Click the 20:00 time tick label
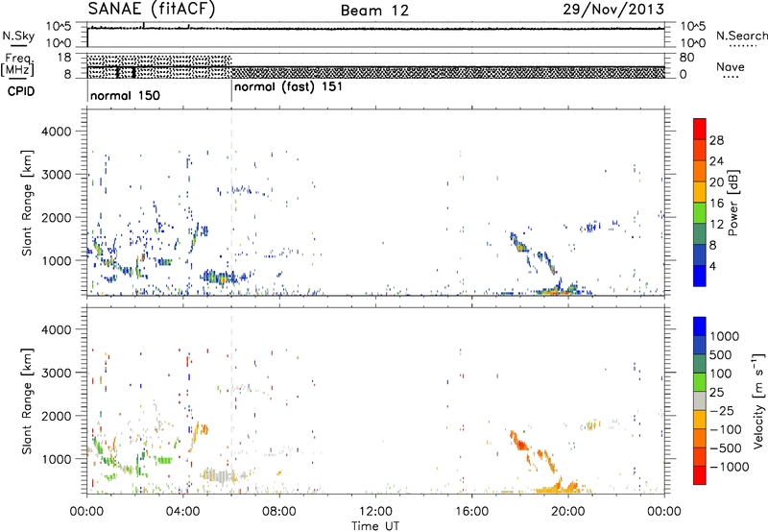 pyautogui.click(x=567, y=512)
